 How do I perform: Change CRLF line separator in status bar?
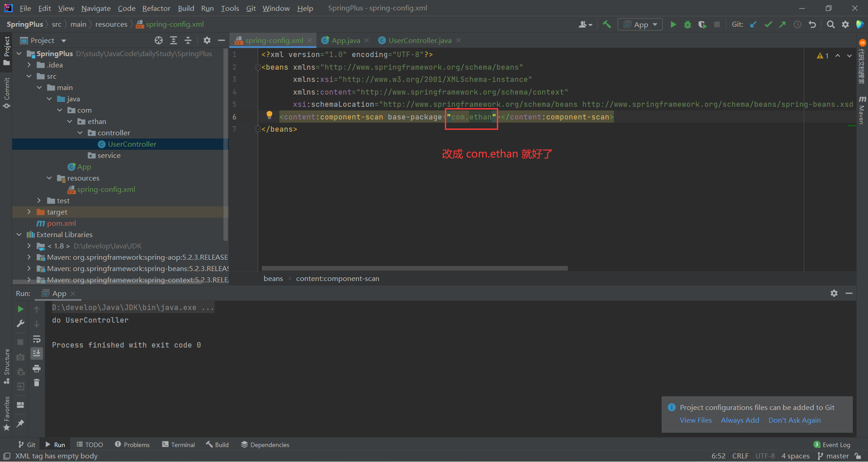[741, 456]
